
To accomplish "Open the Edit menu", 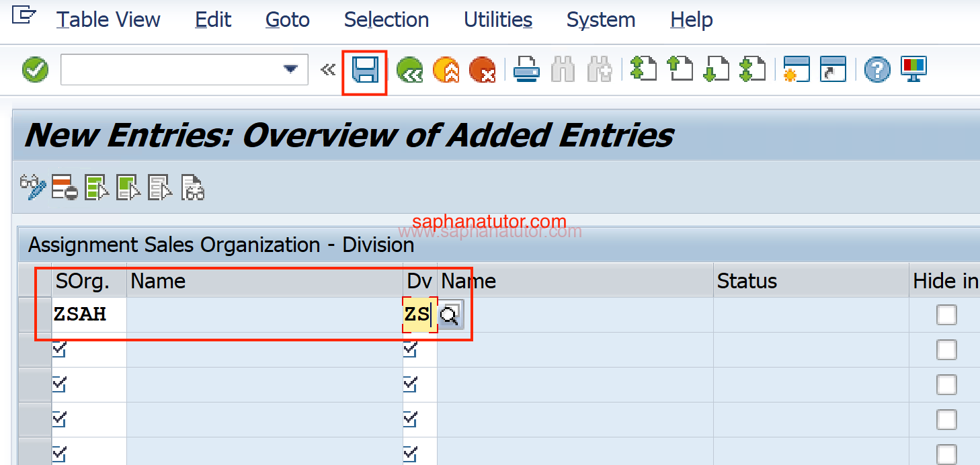I will coord(213,19).
